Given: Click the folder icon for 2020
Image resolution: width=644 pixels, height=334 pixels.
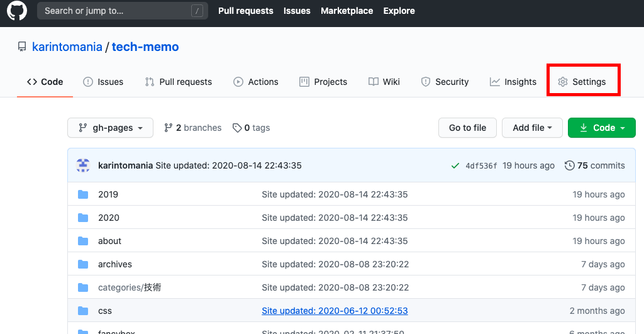Looking at the screenshot, I should coord(83,218).
